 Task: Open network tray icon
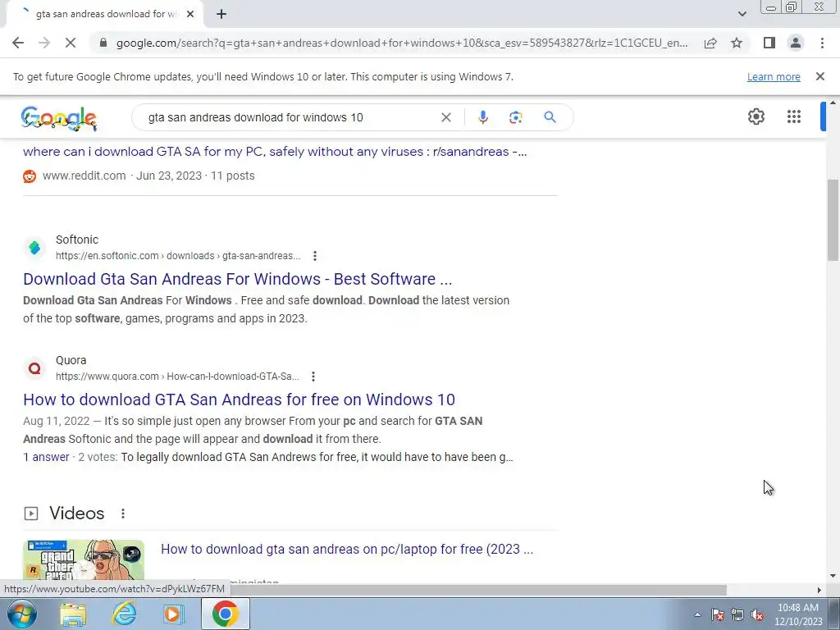(737, 614)
